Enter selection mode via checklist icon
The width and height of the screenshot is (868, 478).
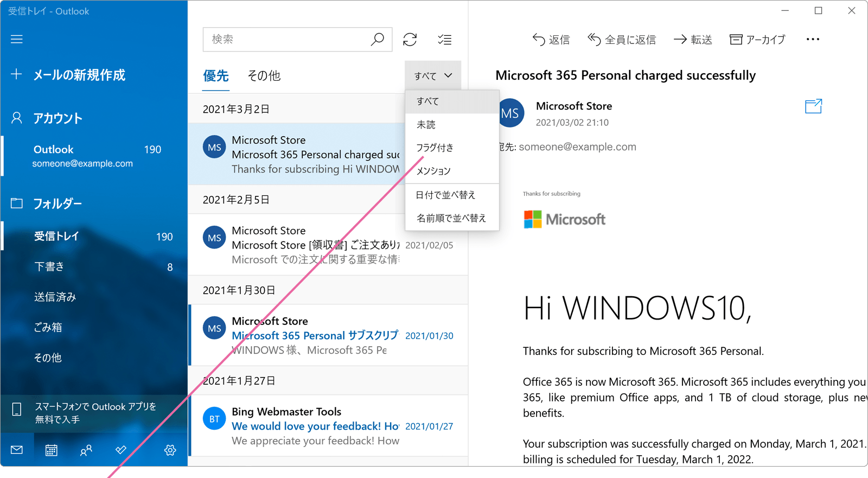[445, 39]
